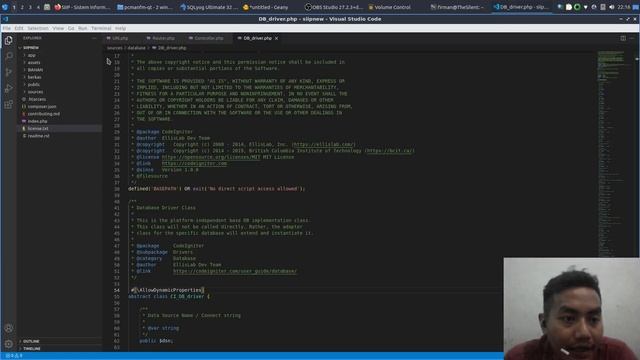Open SQLyog Ultimate in the taskbar

click(x=209, y=7)
